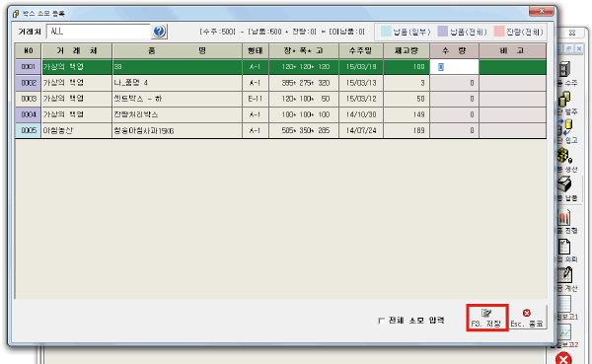Click the 수주일 order date column header
Viewport: 592px width, 364px height.
tap(361, 50)
